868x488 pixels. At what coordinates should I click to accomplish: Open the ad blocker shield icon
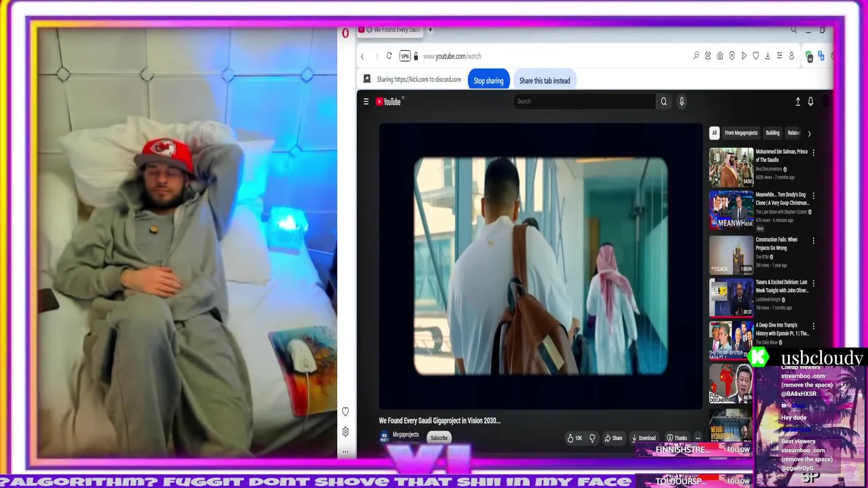pos(732,56)
